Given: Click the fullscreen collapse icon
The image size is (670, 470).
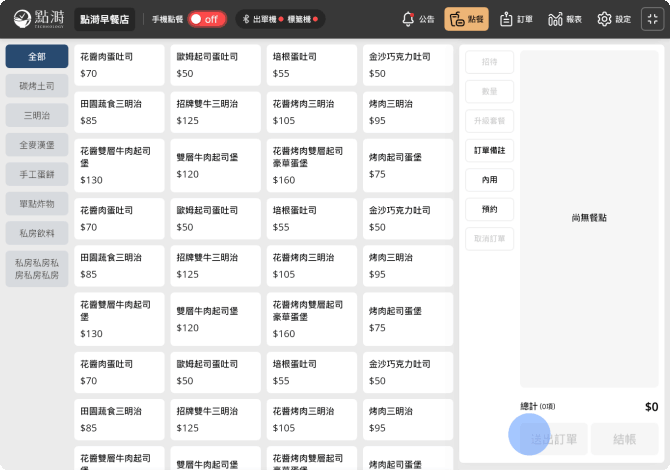Looking at the screenshot, I should click(x=651, y=19).
